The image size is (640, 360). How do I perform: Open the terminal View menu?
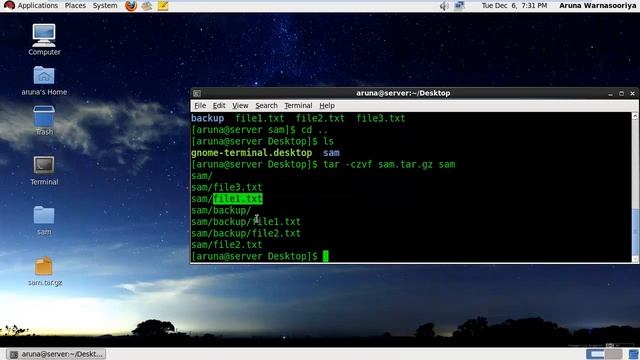point(240,106)
